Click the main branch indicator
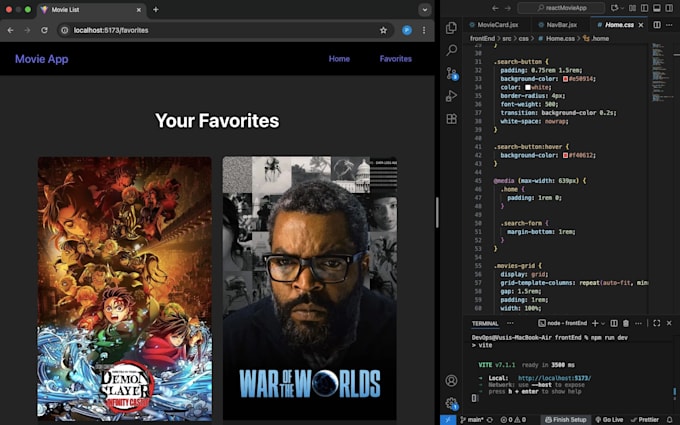 point(471,420)
